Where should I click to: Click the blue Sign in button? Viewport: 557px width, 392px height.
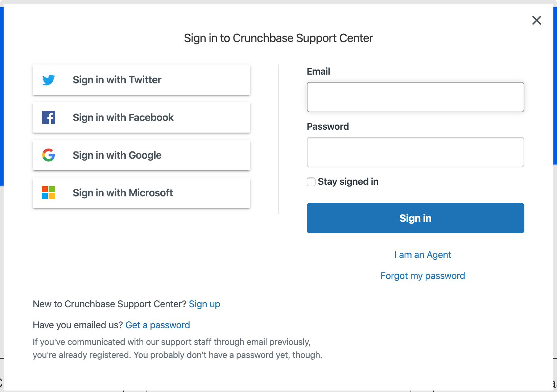point(416,218)
